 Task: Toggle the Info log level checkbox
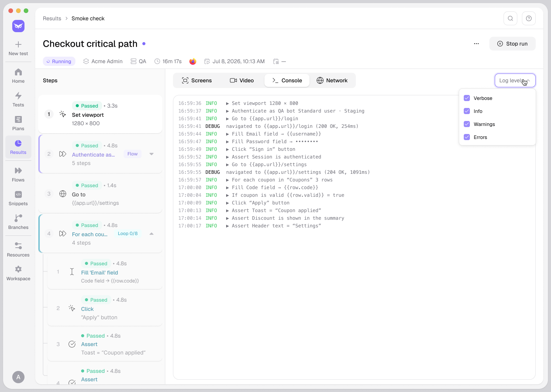pyautogui.click(x=467, y=111)
